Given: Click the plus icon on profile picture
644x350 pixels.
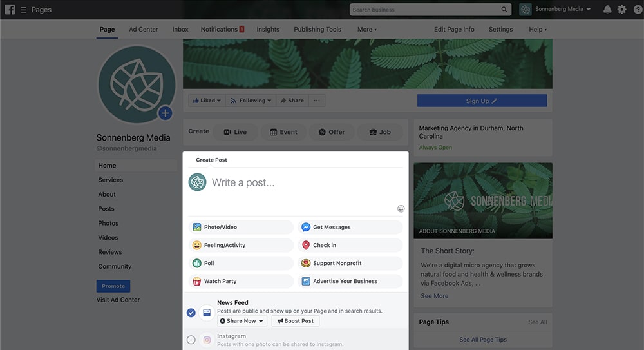Looking at the screenshot, I should [x=166, y=113].
